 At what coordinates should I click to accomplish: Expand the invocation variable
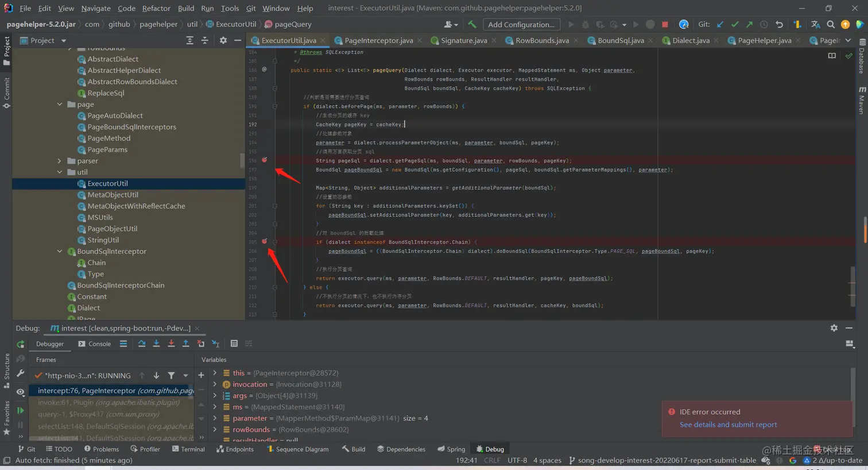(215, 384)
